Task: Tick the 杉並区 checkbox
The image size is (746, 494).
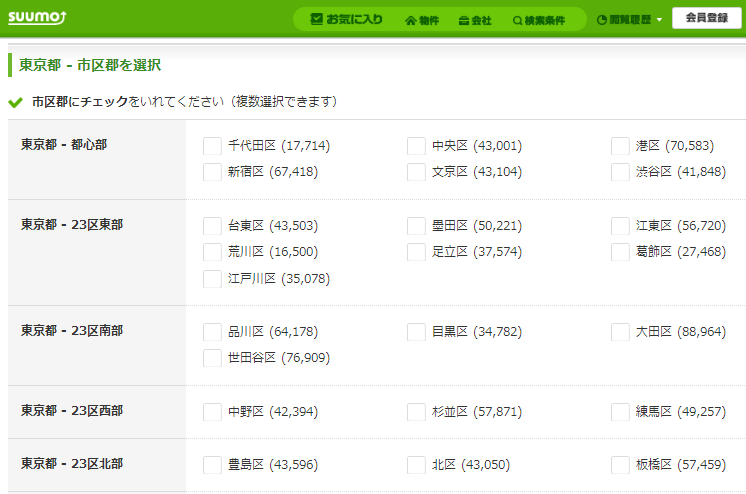Action: pyautogui.click(x=416, y=412)
